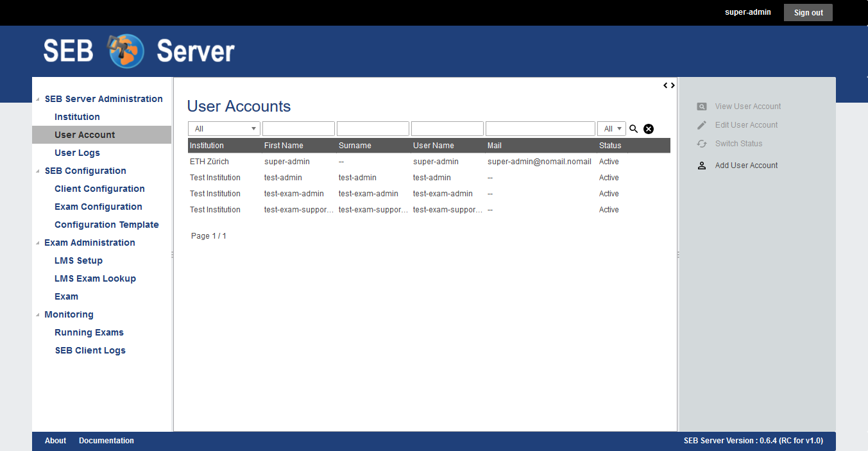This screenshot has width=868, height=451.
Task: Click the First Name filter field
Action: point(298,129)
